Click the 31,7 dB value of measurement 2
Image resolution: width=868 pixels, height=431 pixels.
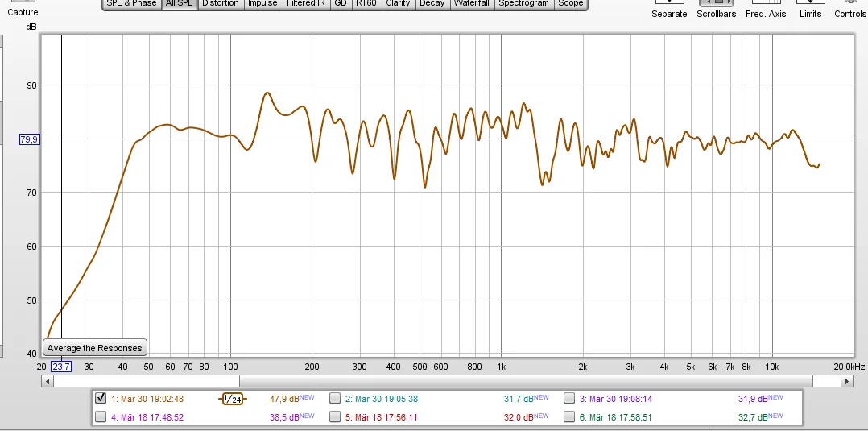pos(520,399)
